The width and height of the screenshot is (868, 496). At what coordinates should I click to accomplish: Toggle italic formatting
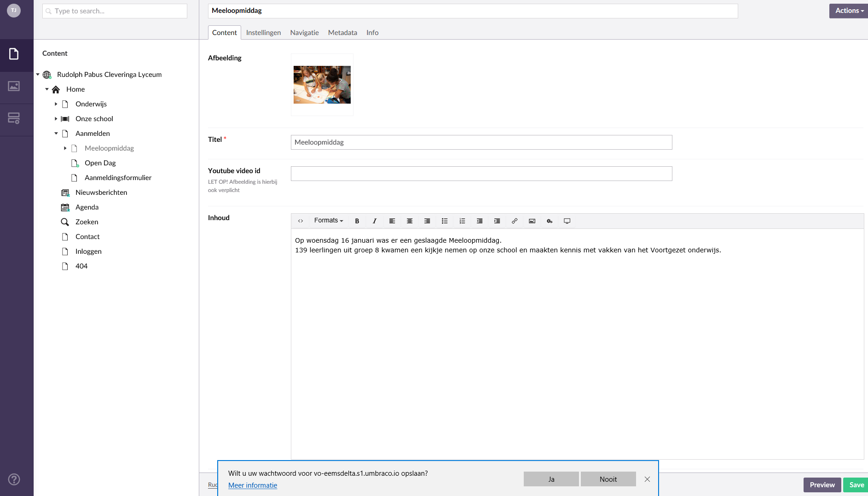pos(375,221)
